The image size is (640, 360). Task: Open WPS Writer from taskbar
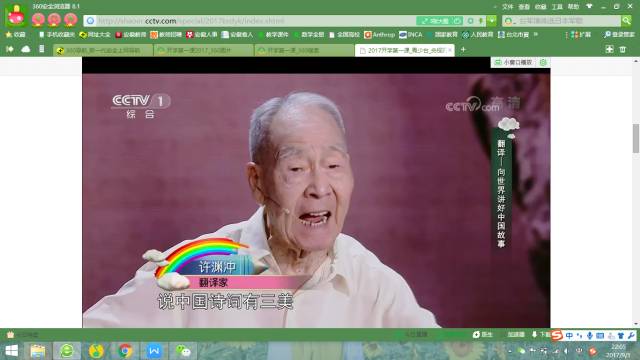coord(154,351)
